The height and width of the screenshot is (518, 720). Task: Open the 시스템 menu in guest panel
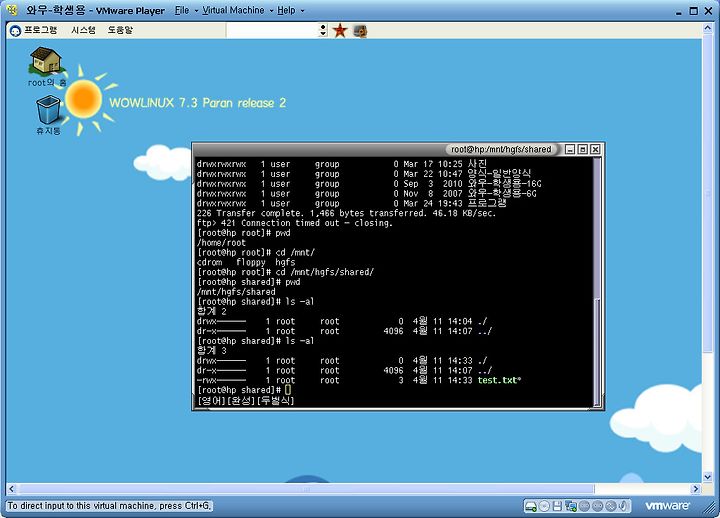coord(83,30)
